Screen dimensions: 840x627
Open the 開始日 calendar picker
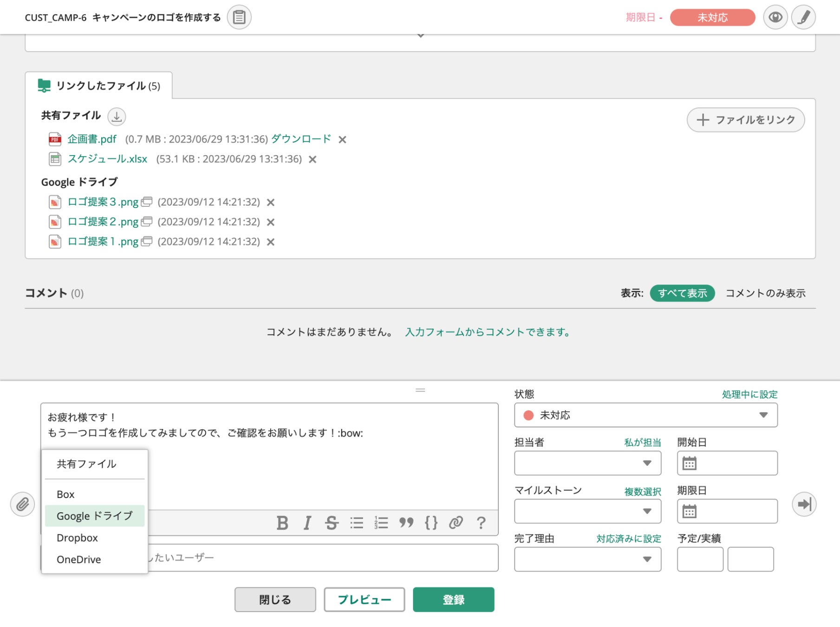(690, 464)
